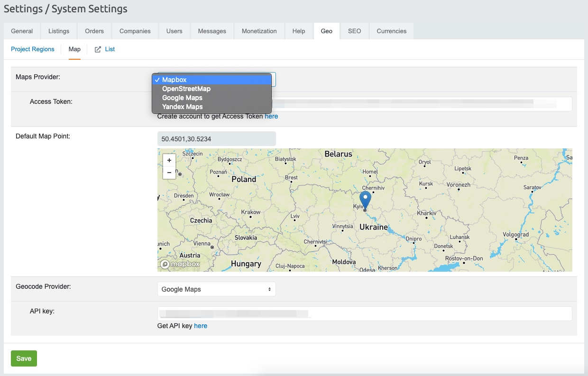
Task: Select Mapbox in the provider dropdown
Action: tap(212, 80)
